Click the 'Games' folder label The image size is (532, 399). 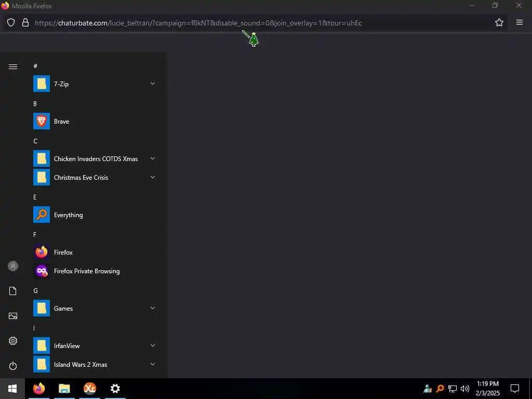(63, 309)
